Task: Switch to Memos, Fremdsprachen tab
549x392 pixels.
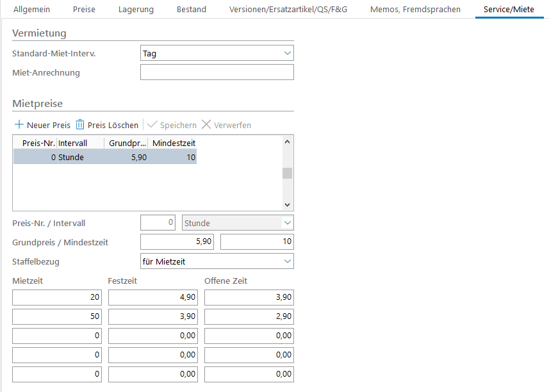Action: 415,10
